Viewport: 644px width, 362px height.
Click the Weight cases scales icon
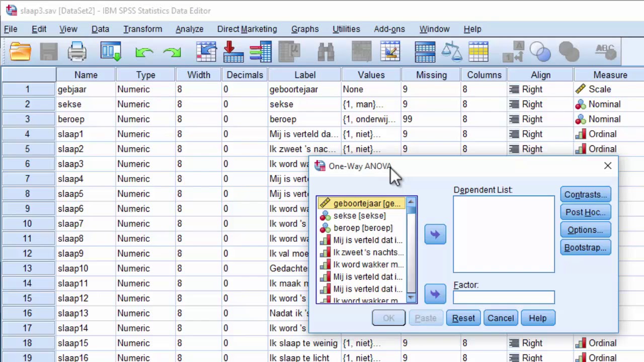coord(452,51)
